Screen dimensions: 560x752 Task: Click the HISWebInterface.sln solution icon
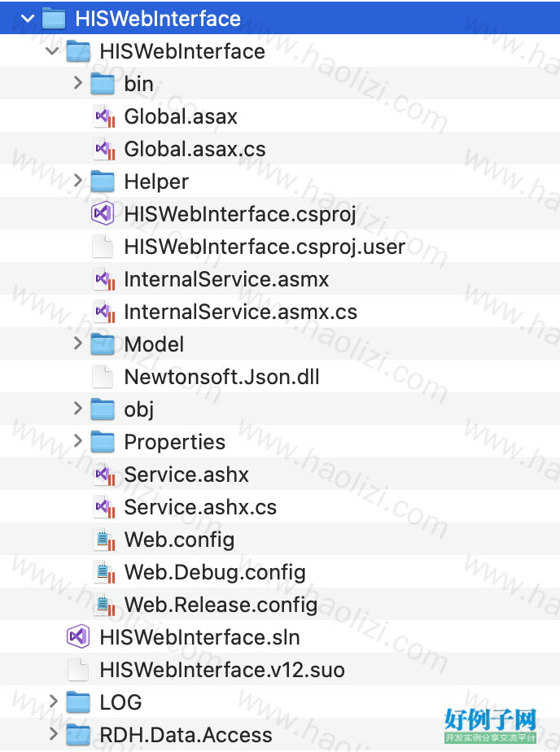pos(78,637)
